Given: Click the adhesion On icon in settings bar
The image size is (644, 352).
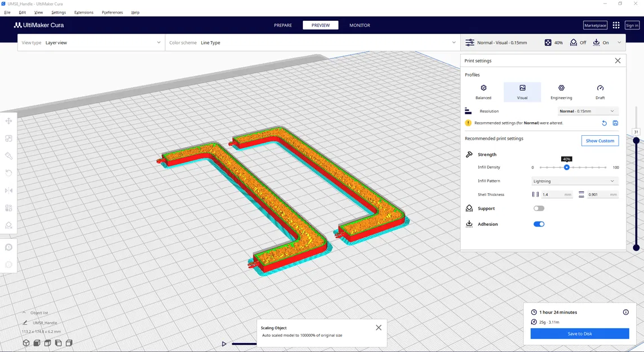Looking at the screenshot, I should coord(596,43).
